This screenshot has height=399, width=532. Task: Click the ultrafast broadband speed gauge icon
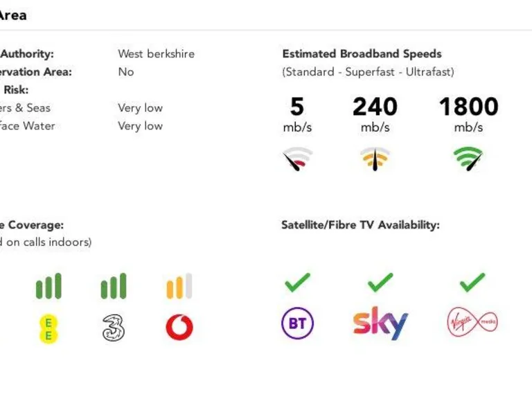pos(469,159)
